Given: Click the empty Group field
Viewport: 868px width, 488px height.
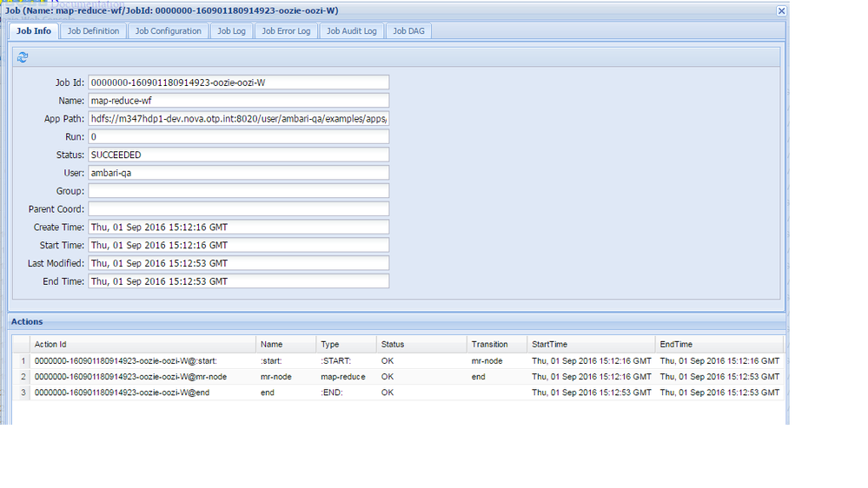Looking at the screenshot, I should tap(239, 191).
